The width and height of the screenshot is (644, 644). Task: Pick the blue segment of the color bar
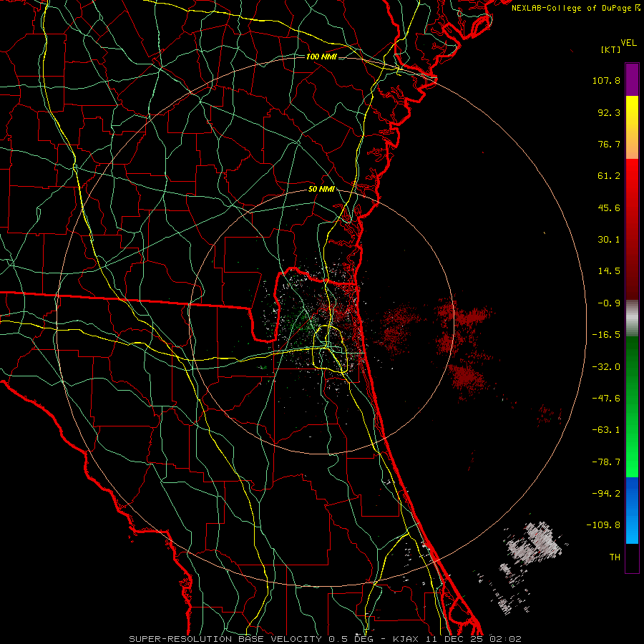(x=632, y=510)
